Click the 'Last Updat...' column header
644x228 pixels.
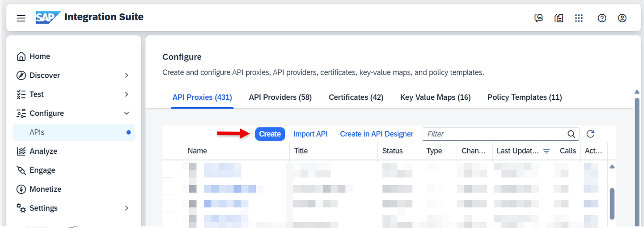coord(518,151)
